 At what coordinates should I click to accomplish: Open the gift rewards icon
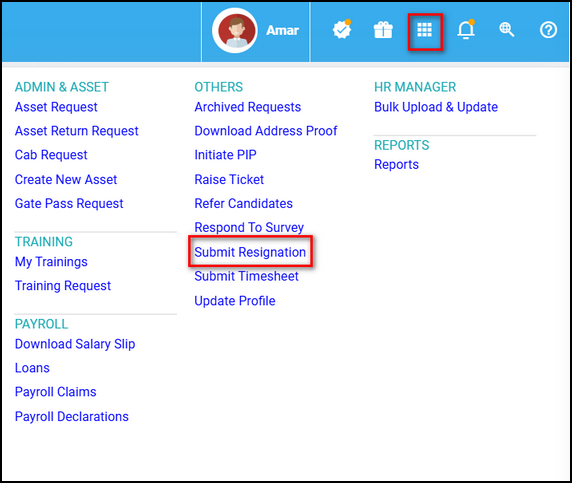[383, 30]
